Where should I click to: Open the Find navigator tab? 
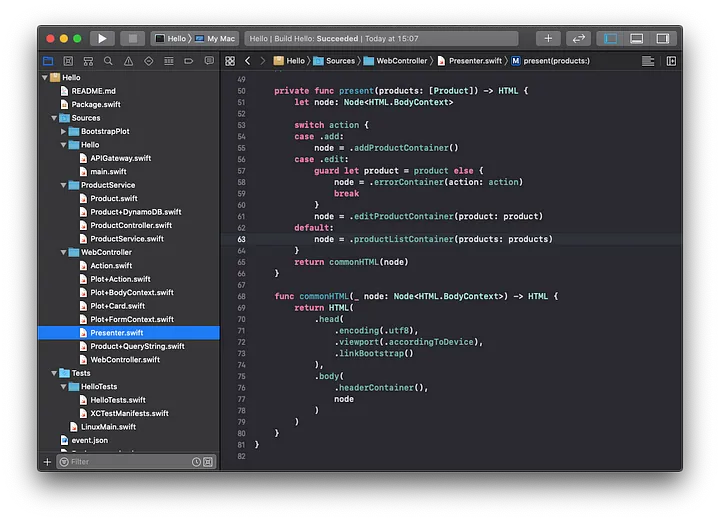(x=108, y=61)
